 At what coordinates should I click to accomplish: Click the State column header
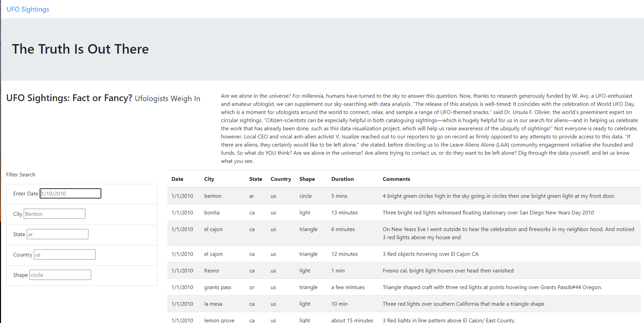pos(255,179)
